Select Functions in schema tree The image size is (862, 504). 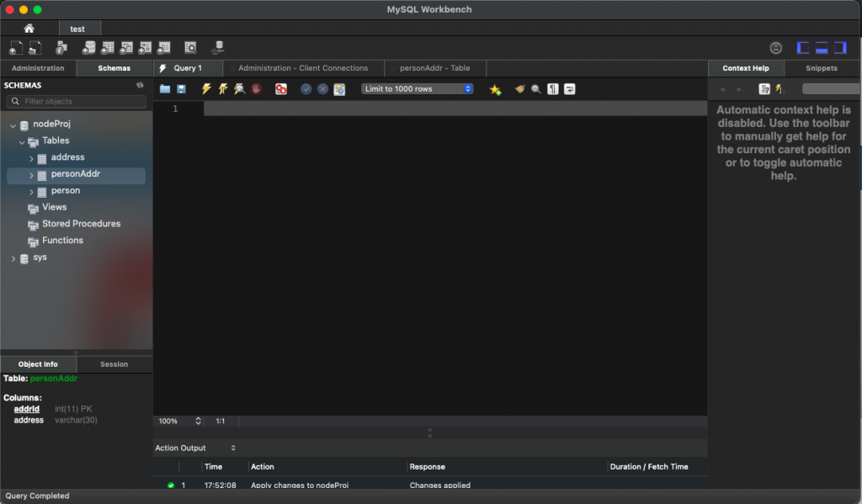click(x=62, y=240)
